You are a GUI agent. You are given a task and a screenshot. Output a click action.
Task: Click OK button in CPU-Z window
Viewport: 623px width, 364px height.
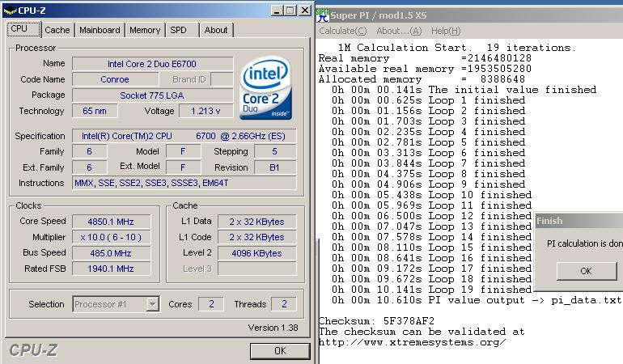[280, 351]
